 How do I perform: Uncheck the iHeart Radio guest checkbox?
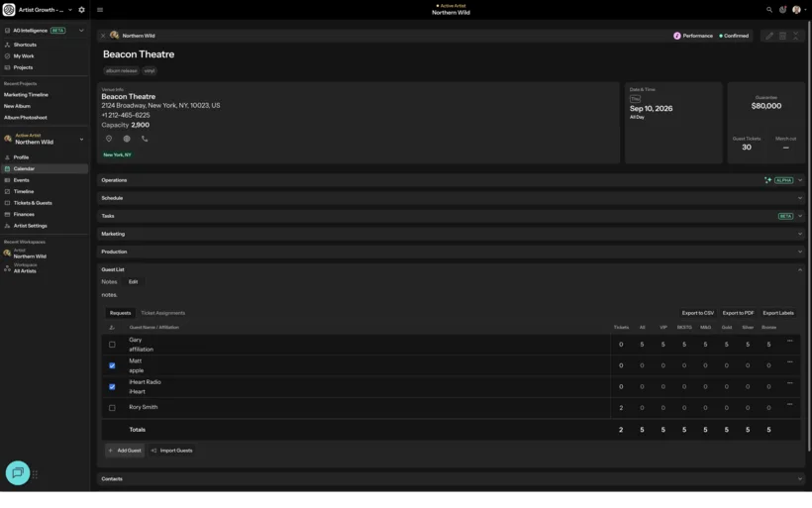112,387
